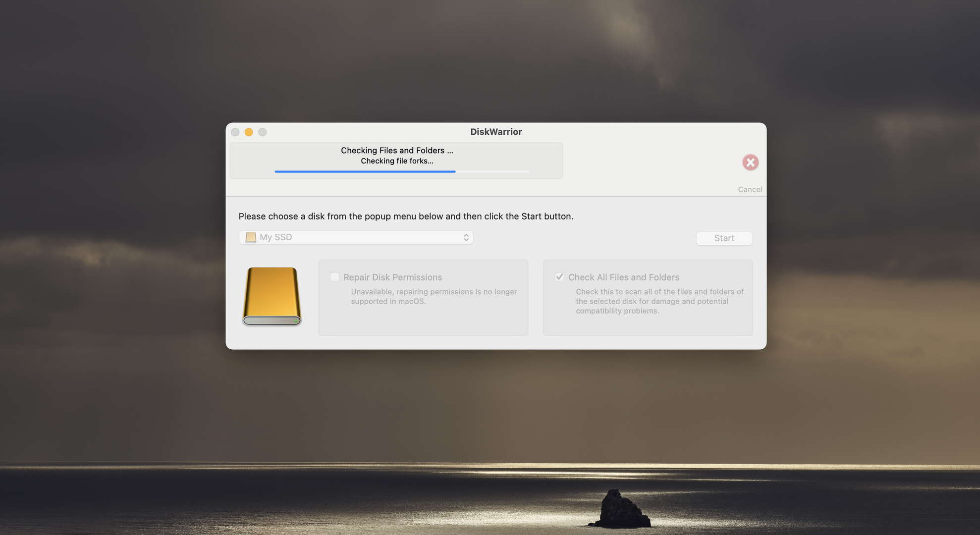Click the grayed-out close window button

235,132
